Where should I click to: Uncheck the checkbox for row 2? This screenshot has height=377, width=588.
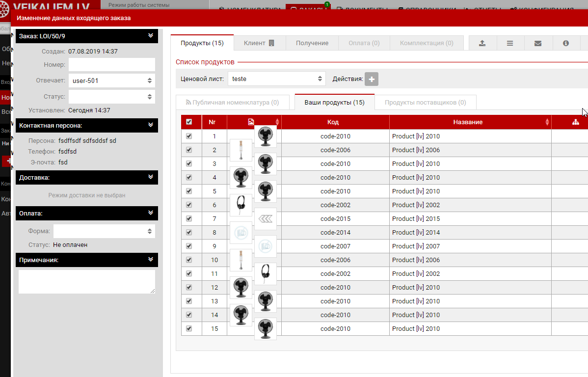coord(189,150)
